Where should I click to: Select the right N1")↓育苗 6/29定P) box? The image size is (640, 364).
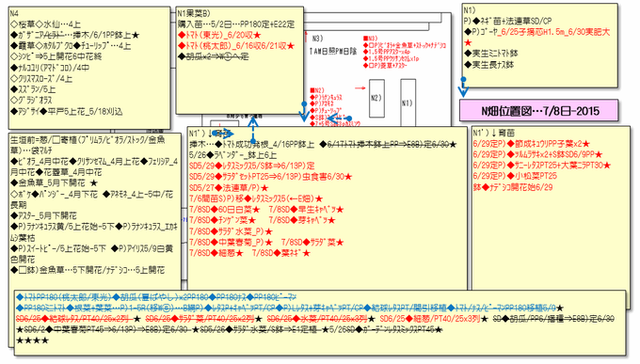(551, 209)
